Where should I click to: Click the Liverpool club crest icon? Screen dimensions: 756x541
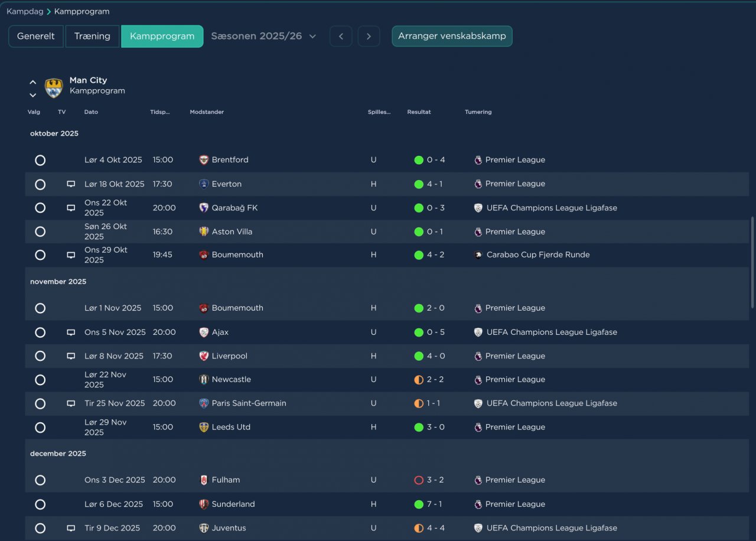click(x=204, y=356)
